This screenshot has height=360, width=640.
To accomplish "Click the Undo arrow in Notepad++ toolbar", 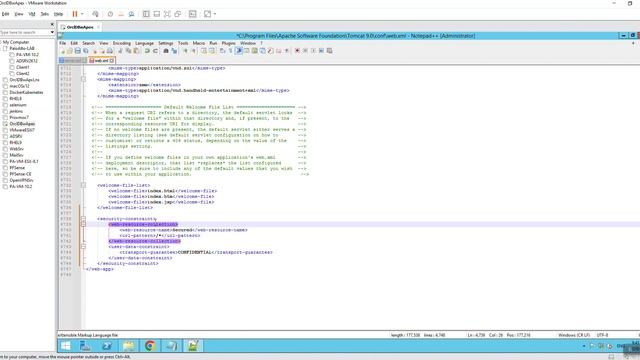I will pos(147,51).
